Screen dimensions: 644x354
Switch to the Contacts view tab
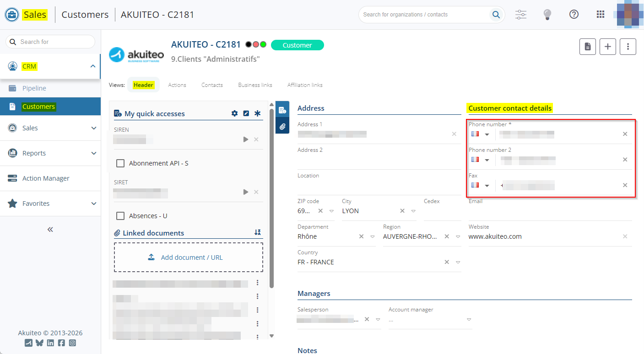[212, 85]
